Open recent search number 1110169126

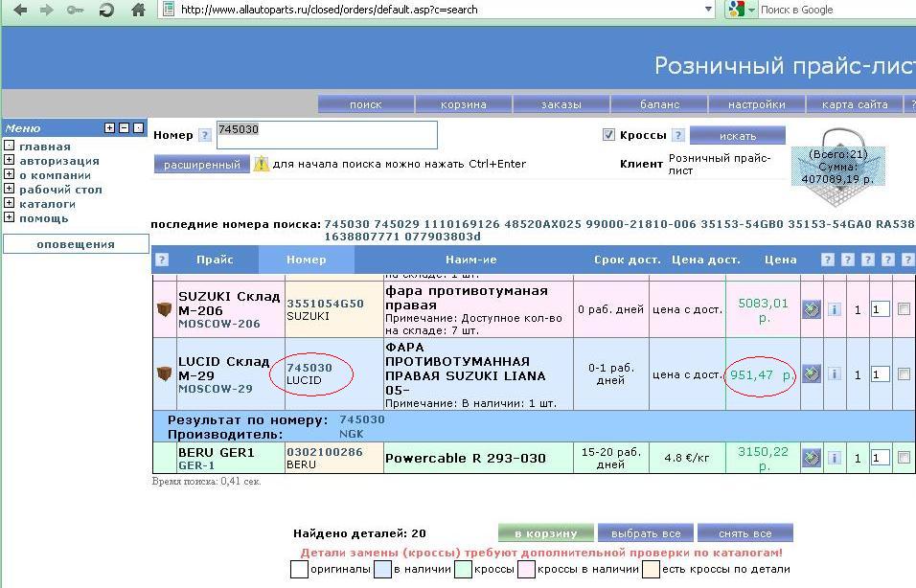462,224
